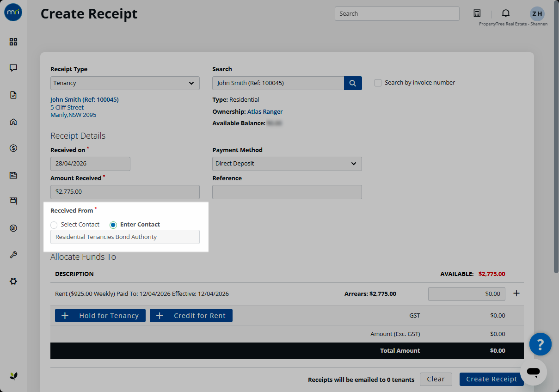
Task: Open the BI analytics sidebar icon
Action: point(13,228)
